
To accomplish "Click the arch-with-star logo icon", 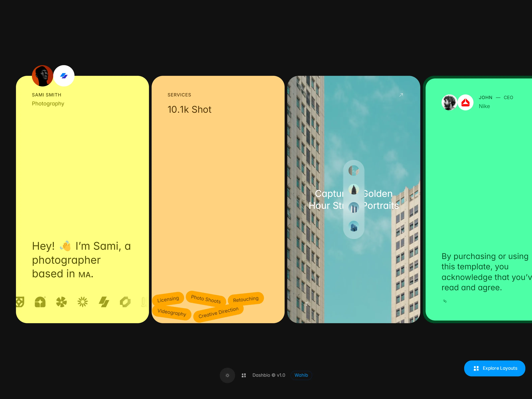I will click(40, 302).
